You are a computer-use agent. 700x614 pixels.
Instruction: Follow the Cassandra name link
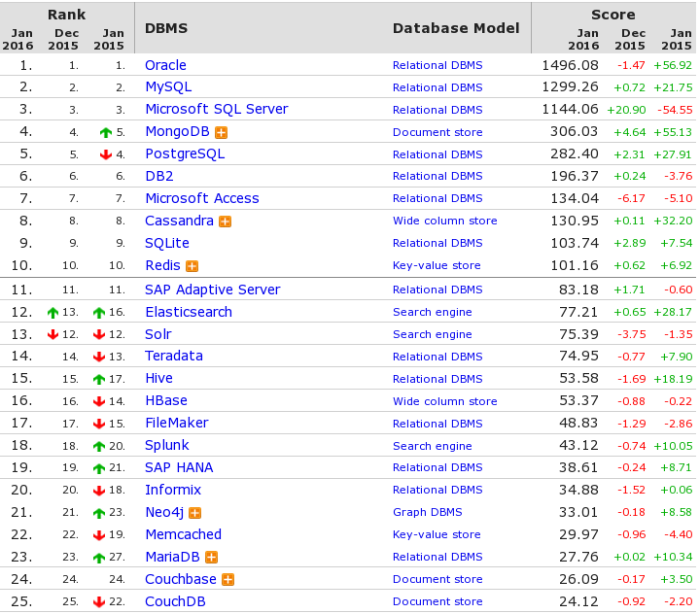pyautogui.click(x=179, y=221)
